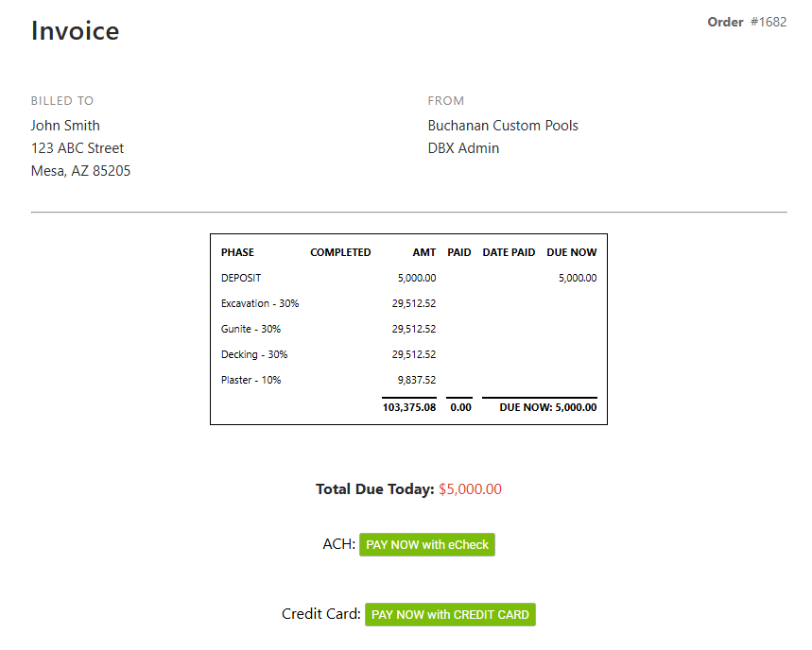The height and width of the screenshot is (650, 812).
Task: Click Excavation amount 29,512.52
Action: 414,303
